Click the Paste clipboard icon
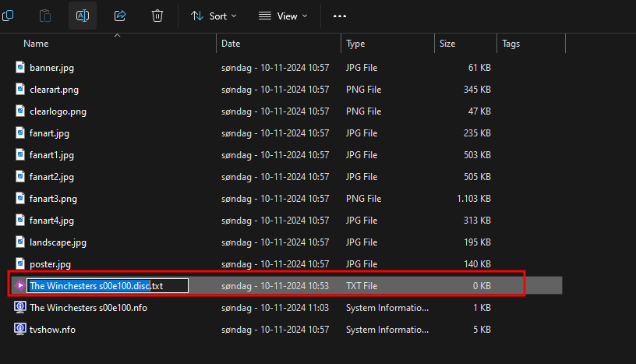The width and height of the screenshot is (636, 364). [45, 16]
